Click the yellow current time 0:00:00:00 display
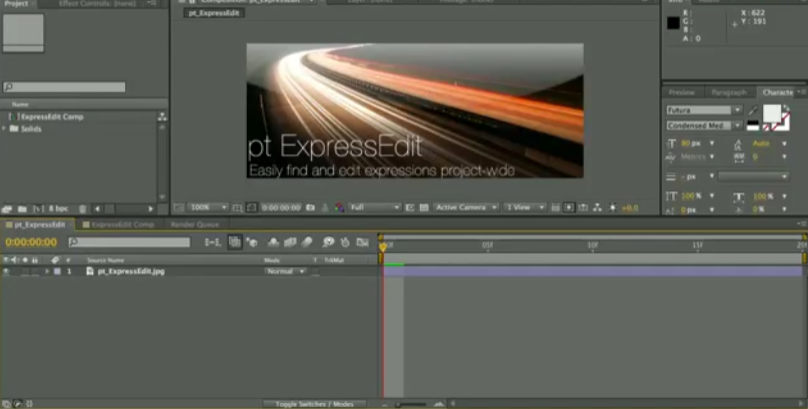This screenshot has width=808, height=409. click(x=31, y=242)
